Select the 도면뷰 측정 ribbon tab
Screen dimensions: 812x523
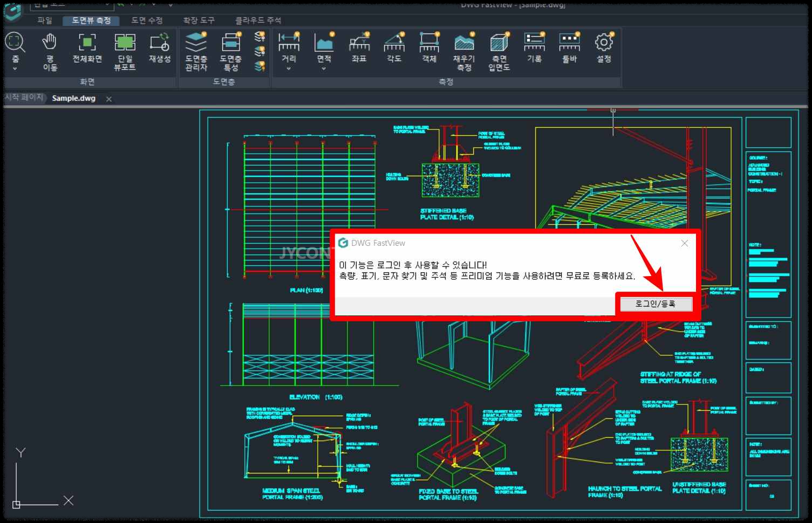point(91,20)
